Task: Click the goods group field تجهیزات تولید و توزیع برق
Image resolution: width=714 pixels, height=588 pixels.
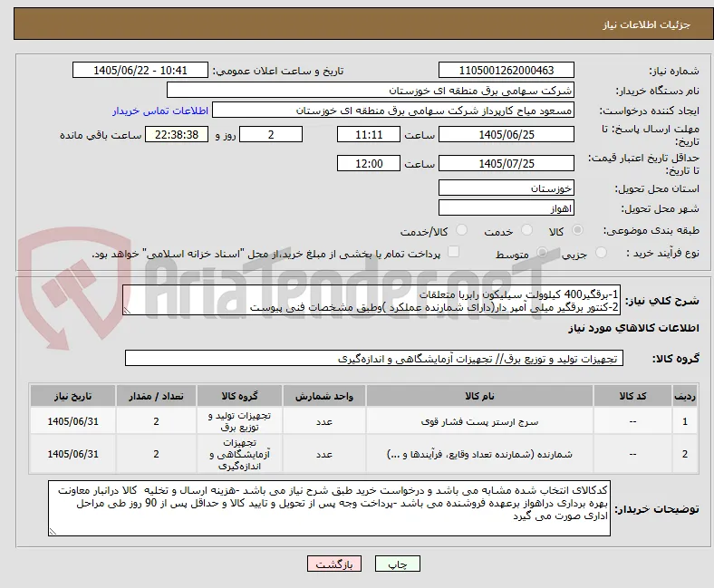Action: coord(374,359)
